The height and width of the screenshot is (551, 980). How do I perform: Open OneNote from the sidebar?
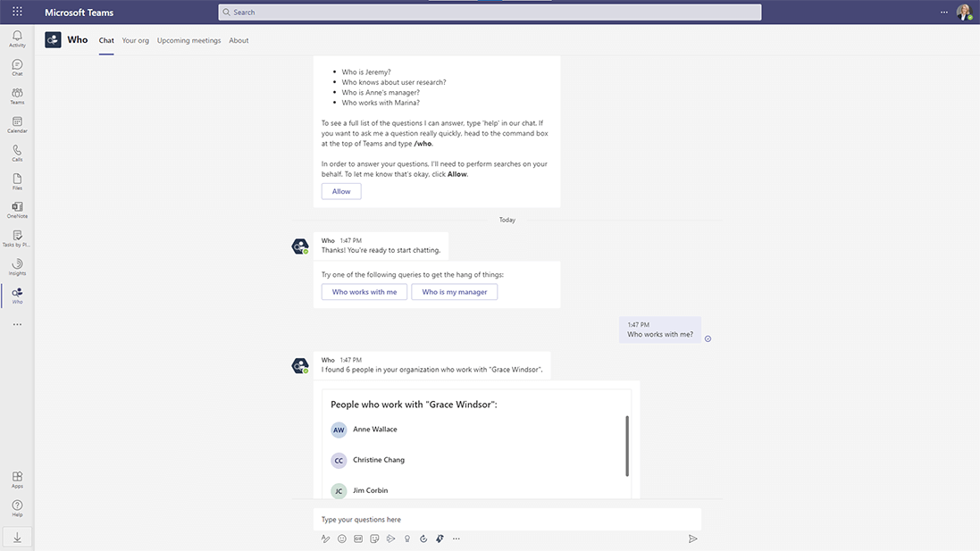point(16,210)
